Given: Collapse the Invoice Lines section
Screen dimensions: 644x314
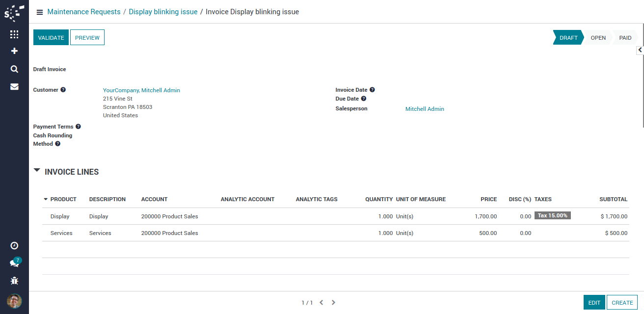Looking at the screenshot, I should [x=37, y=170].
